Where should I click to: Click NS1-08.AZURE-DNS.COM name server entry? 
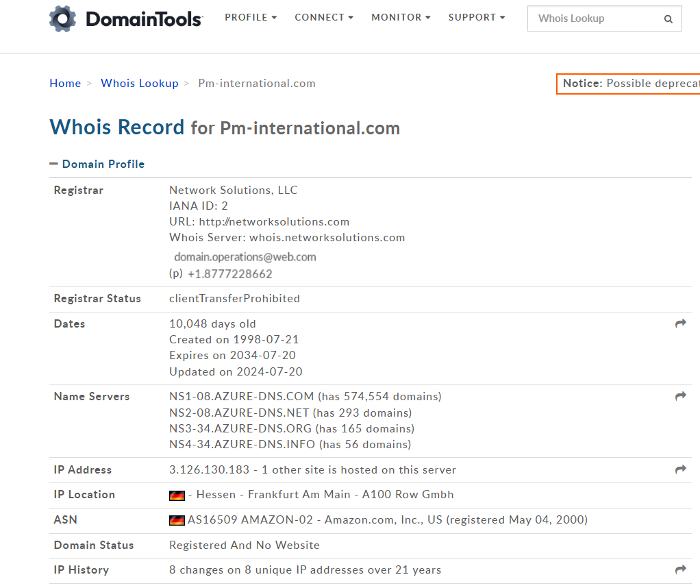pyautogui.click(x=241, y=396)
